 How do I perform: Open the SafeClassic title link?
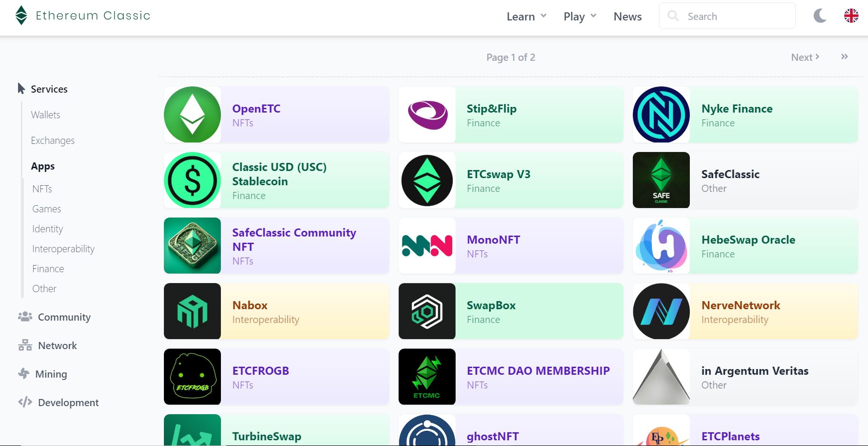click(730, 174)
